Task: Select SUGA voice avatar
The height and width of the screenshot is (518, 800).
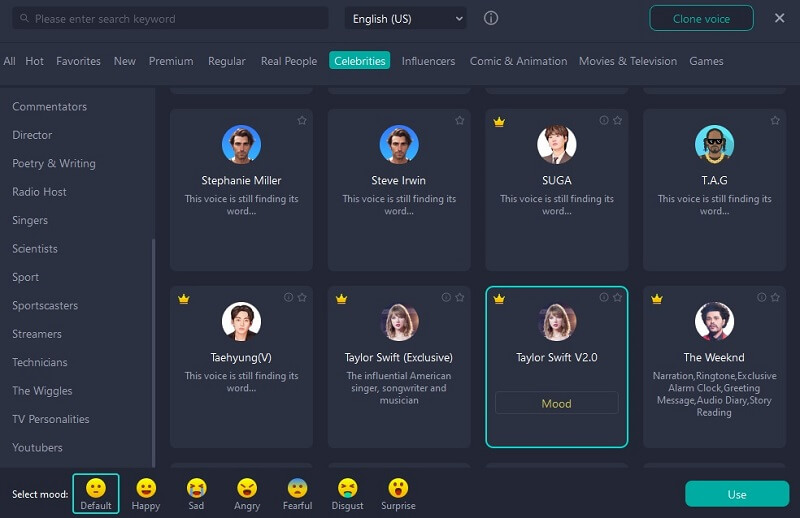Action: [x=557, y=144]
